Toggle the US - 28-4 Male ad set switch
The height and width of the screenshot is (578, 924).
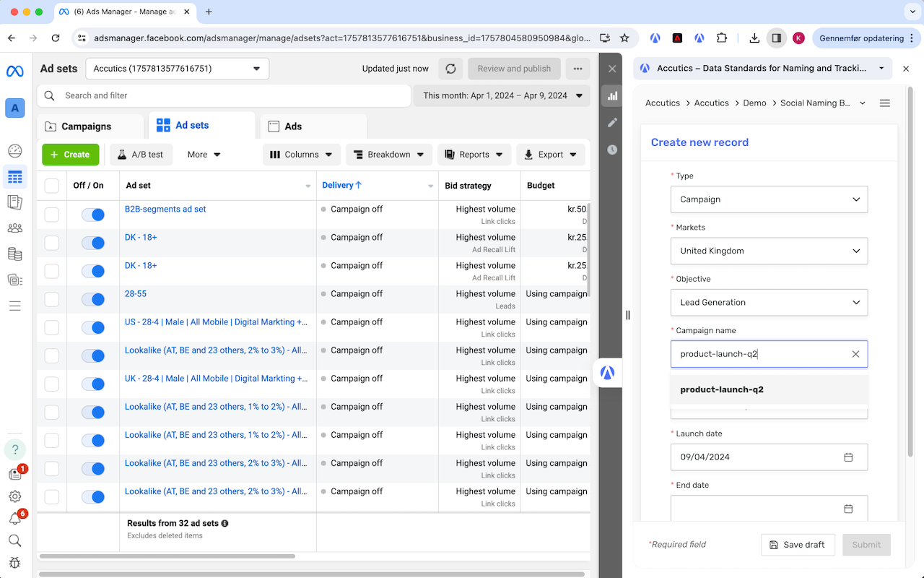[x=93, y=327]
